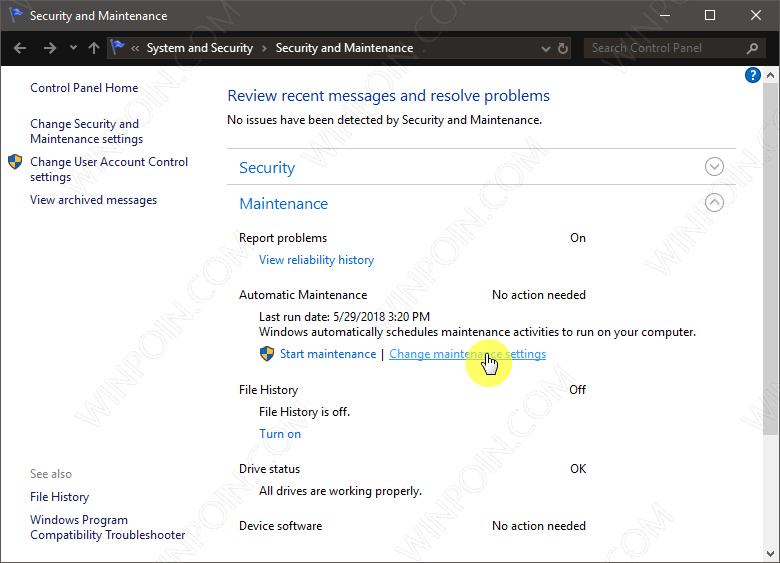Click the Maintenance section heading
The width and height of the screenshot is (780, 563).
point(284,204)
